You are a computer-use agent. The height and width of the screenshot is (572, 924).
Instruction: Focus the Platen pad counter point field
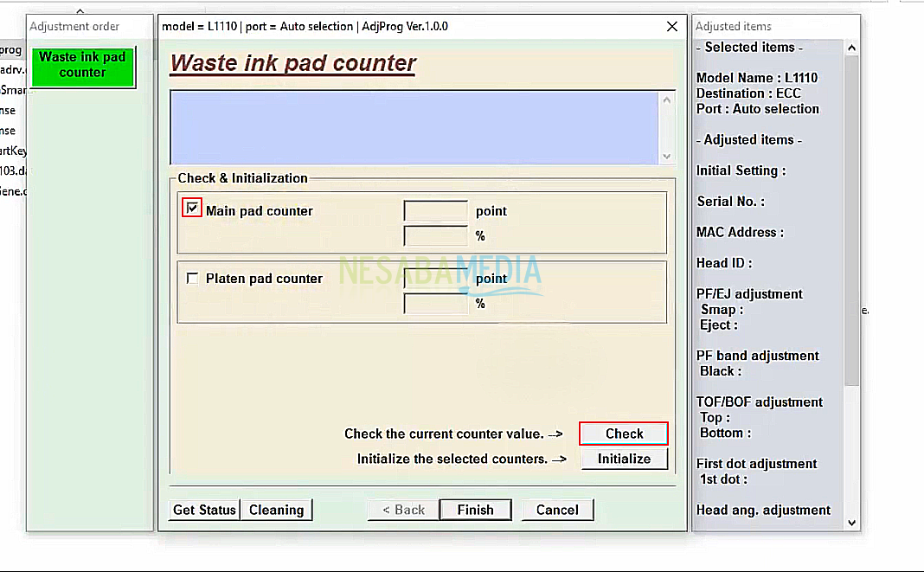coord(436,279)
